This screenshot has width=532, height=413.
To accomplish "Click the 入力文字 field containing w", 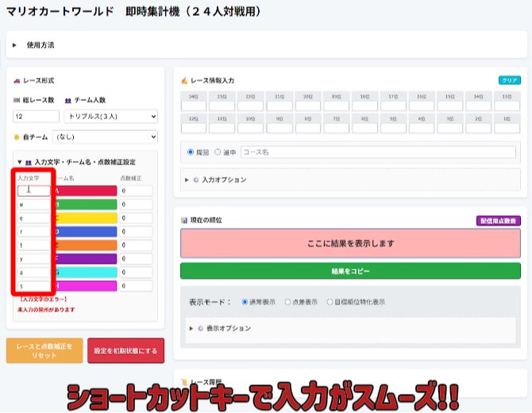I will (x=34, y=204).
